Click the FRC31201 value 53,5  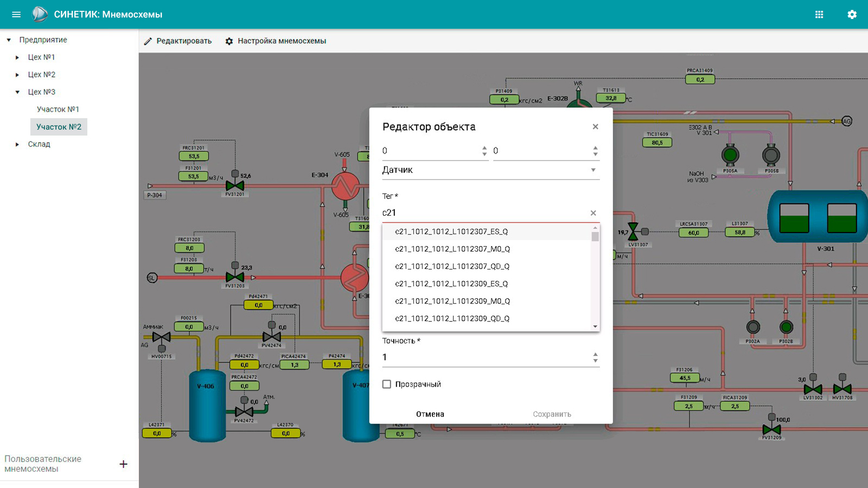(194, 156)
